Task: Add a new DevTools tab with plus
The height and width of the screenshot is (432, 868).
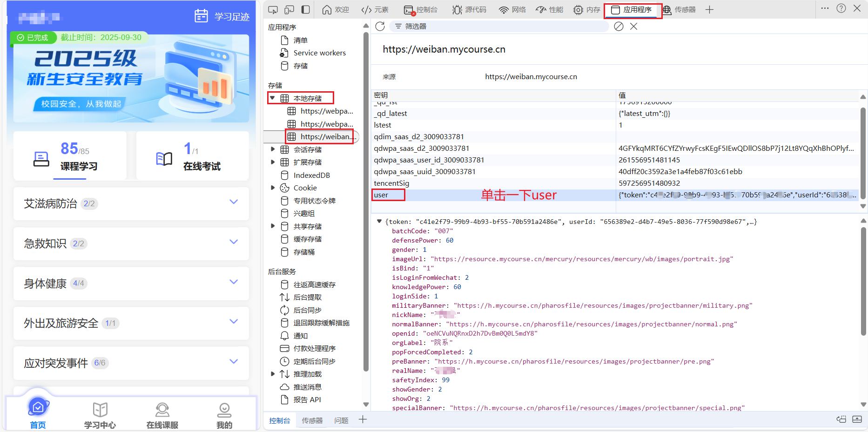Action: pyautogui.click(x=709, y=10)
